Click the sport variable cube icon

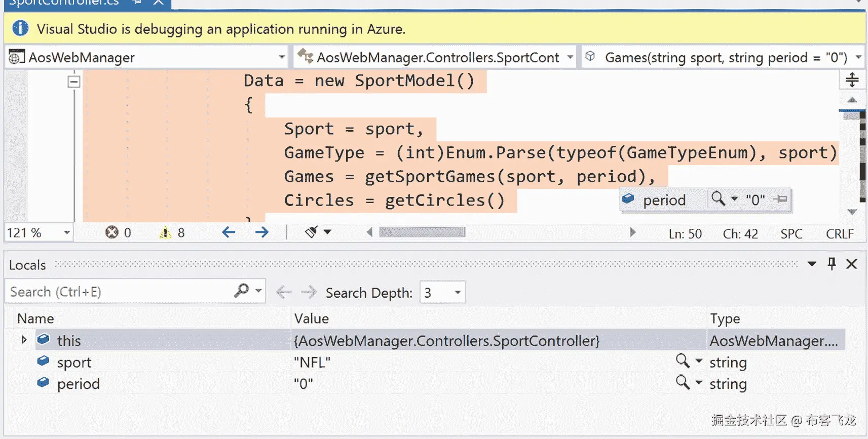coord(44,361)
